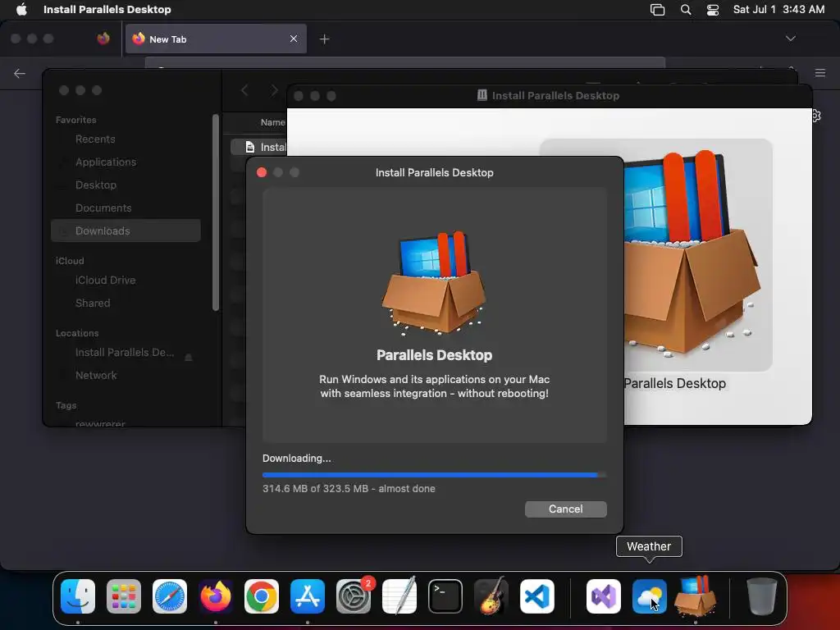
Task: Select Downloads in the Finder sidebar
Action: pos(126,231)
